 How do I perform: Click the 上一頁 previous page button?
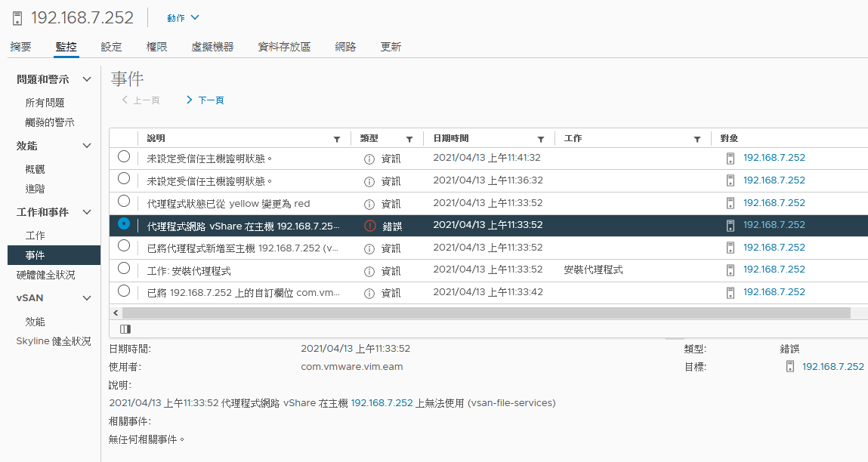coord(141,100)
